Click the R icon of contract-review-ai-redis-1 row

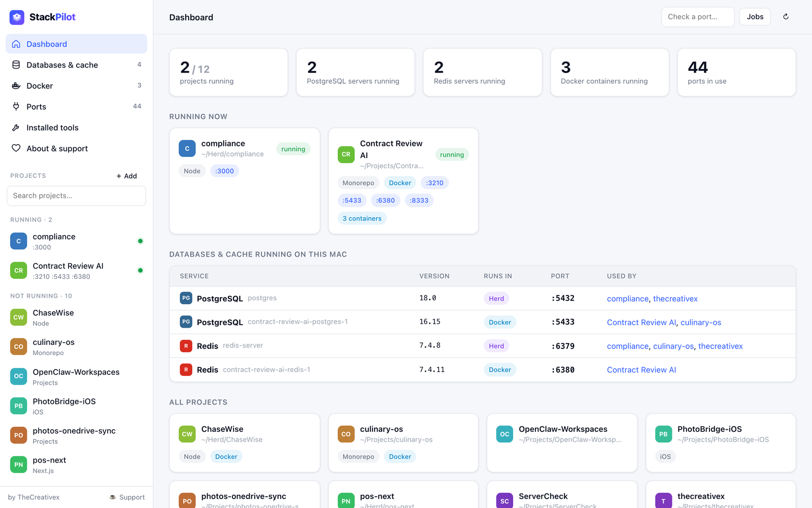tap(186, 370)
